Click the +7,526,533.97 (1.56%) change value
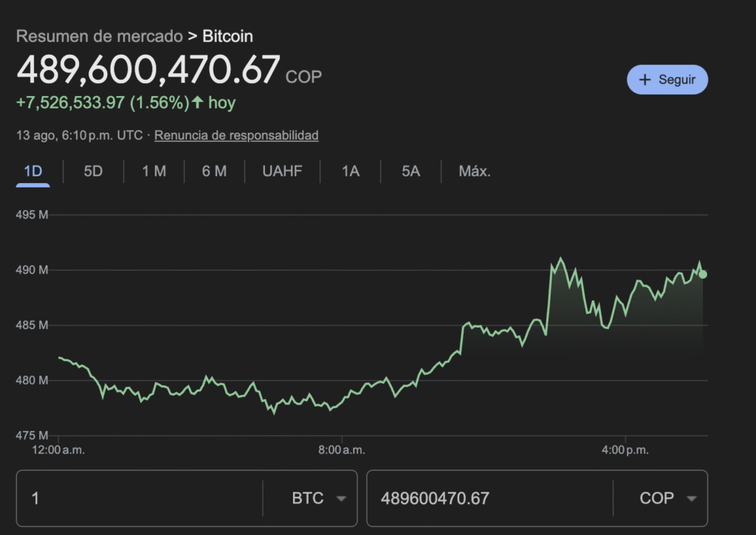Viewport: 756px width, 535px height. coord(103,103)
